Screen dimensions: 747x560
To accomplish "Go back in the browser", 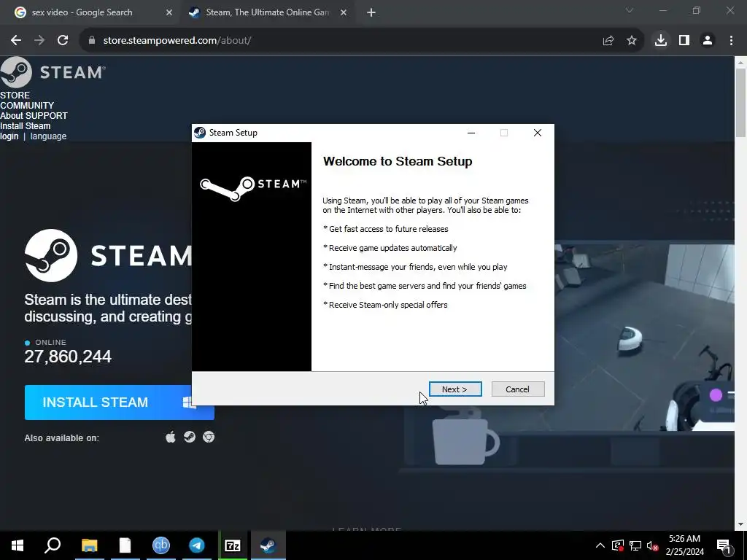I will coord(16,41).
